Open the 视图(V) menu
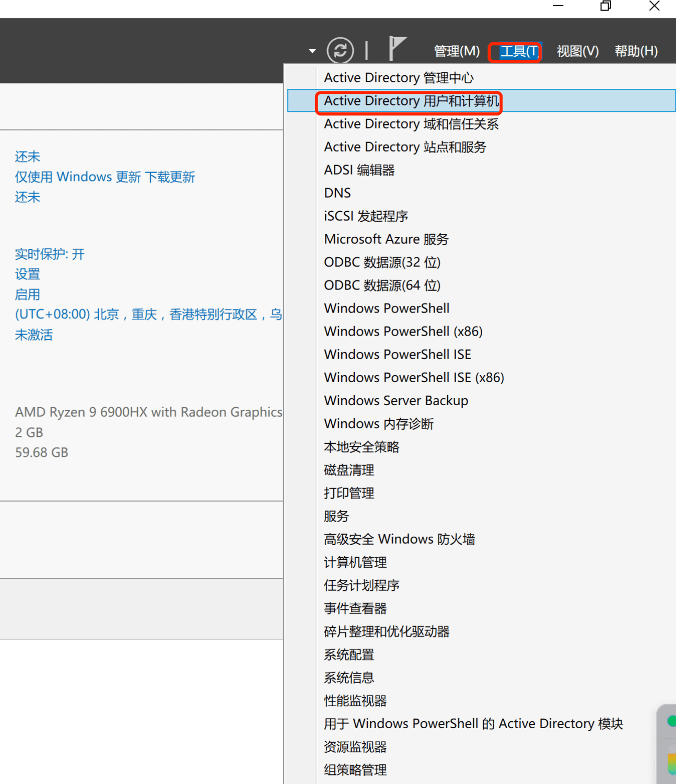Screen dimensions: 676x784 (577, 51)
